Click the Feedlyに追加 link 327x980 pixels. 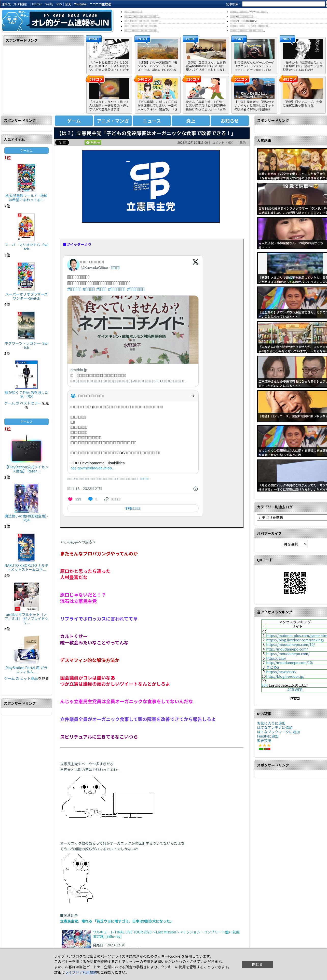click(x=268, y=736)
